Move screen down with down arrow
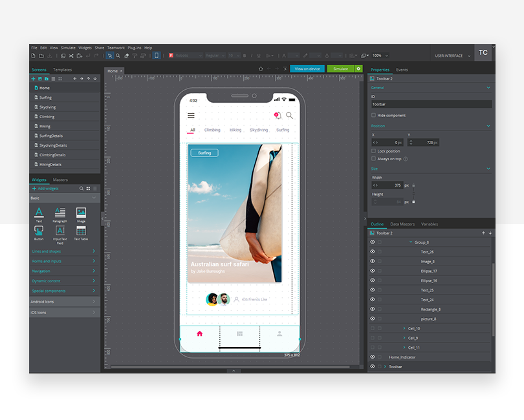 [x=95, y=79]
